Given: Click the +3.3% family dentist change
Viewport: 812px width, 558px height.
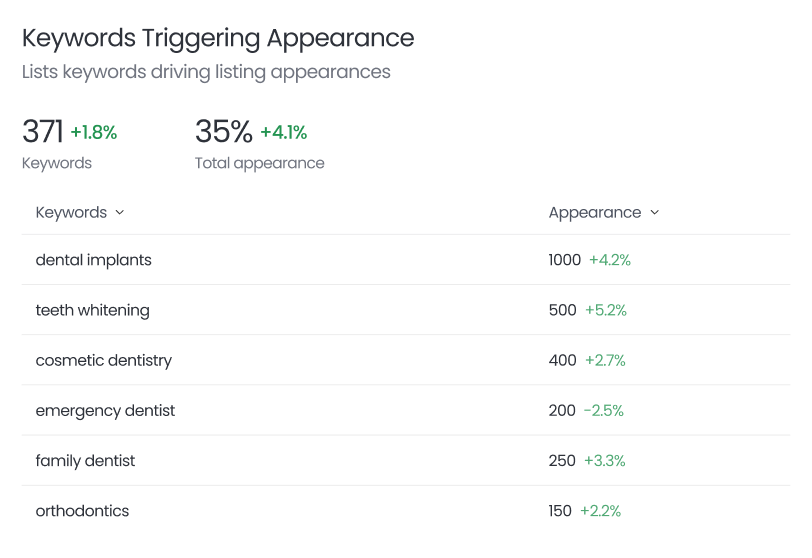Looking at the screenshot, I should (605, 460).
